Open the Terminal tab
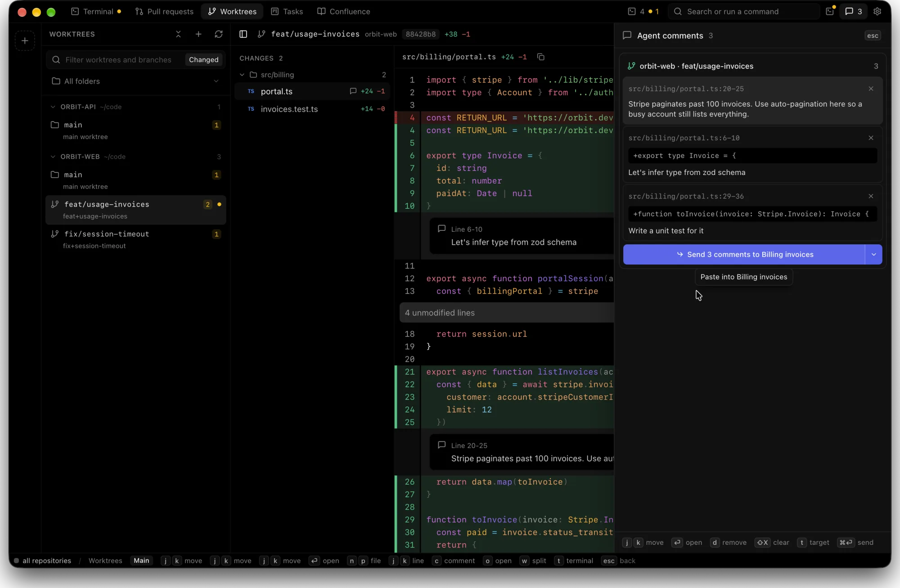Screen dimensions: 900x588 [96, 12]
